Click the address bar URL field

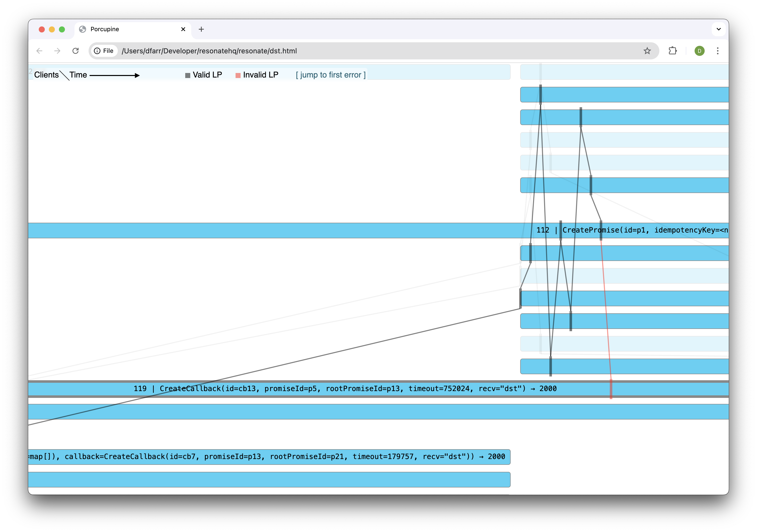(x=373, y=51)
